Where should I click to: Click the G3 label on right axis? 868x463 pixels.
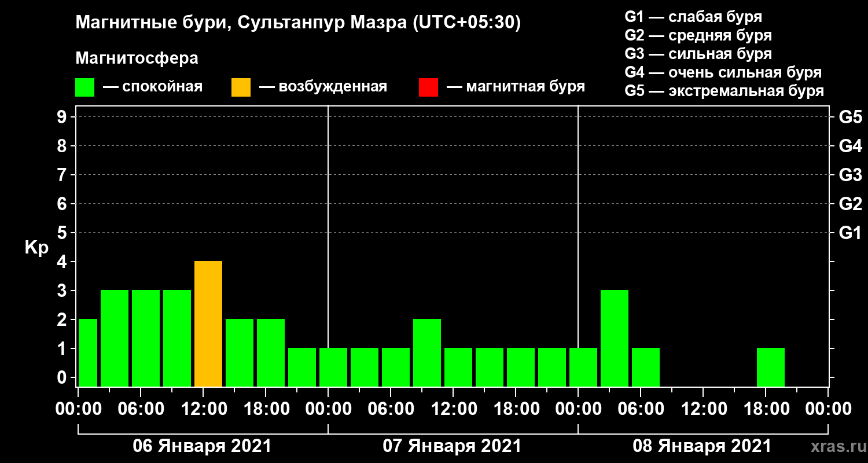pyautogui.click(x=850, y=175)
